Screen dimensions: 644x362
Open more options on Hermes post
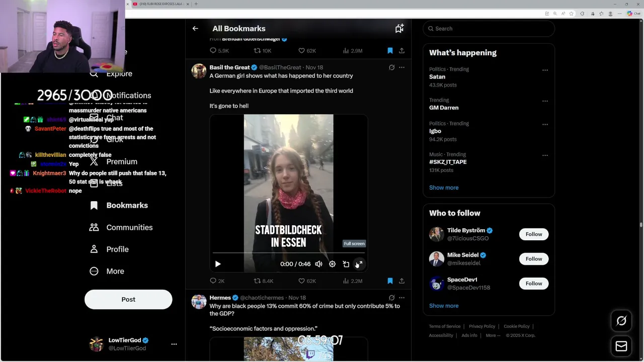pos(401,298)
